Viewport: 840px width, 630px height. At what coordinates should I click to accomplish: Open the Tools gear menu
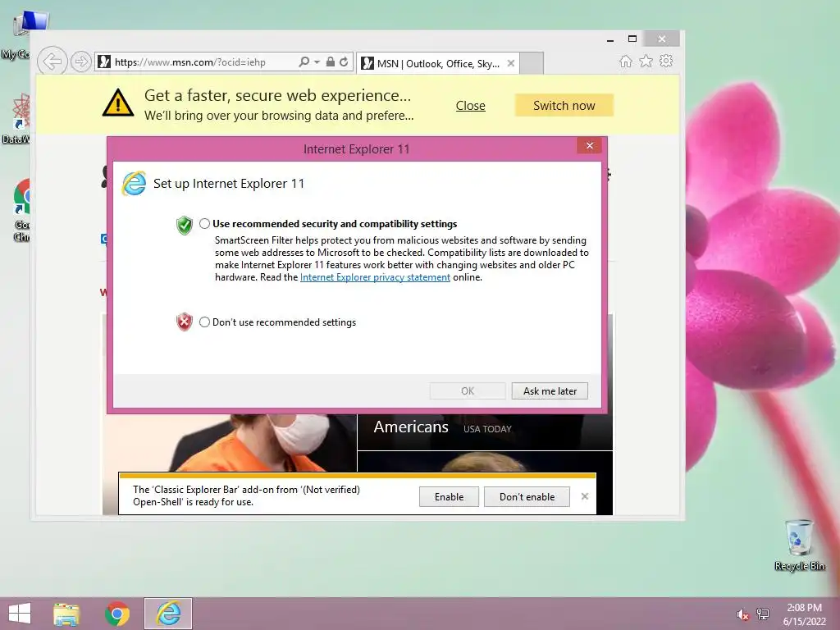[x=666, y=61]
